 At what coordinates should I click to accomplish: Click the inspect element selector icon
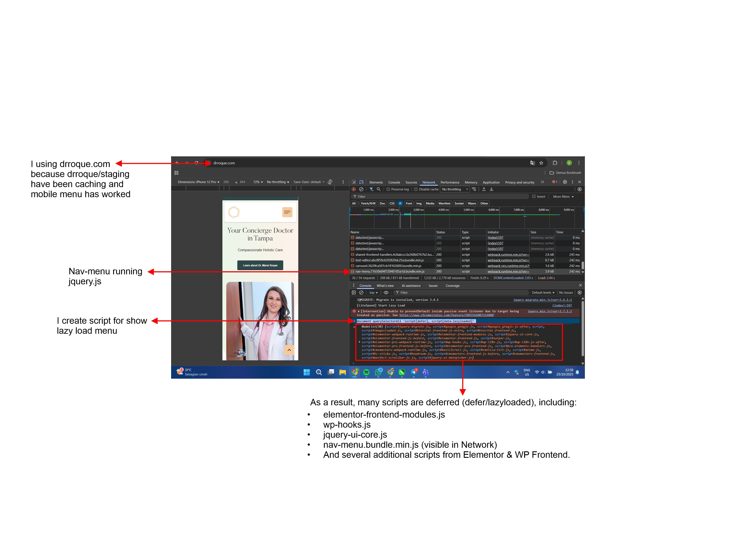[x=354, y=182]
